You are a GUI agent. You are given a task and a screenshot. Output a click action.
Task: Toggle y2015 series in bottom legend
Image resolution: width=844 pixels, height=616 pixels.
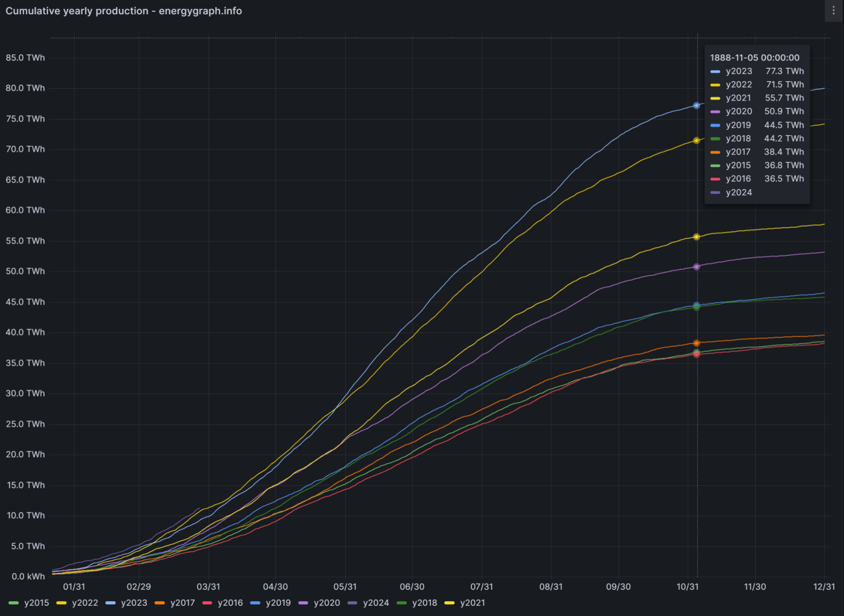tap(36, 603)
